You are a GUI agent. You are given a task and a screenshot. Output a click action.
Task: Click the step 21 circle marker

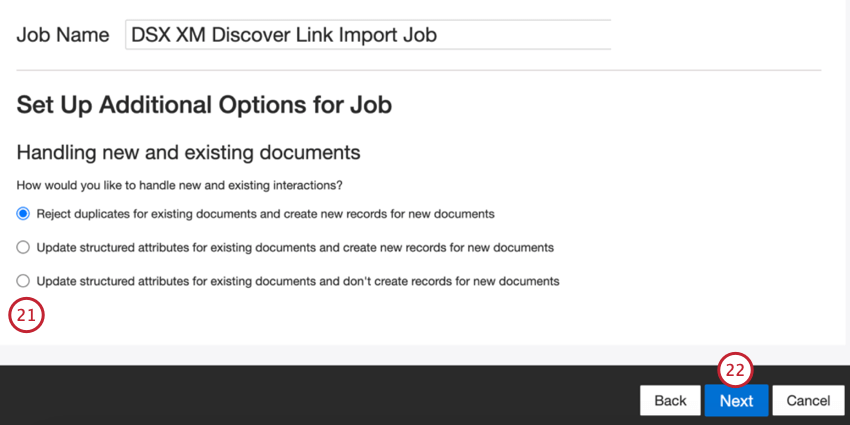(27, 316)
